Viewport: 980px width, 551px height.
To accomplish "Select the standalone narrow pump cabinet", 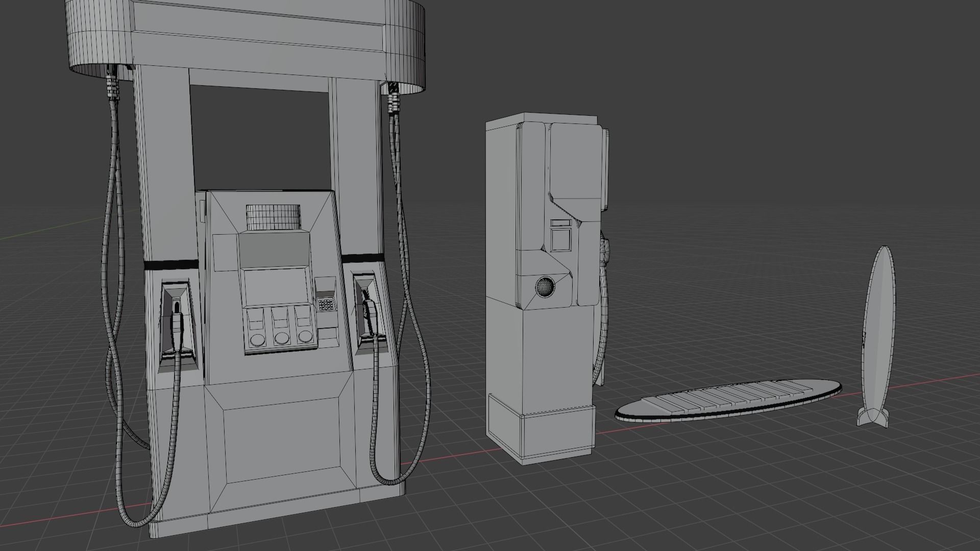I will (x=546, y=288).
